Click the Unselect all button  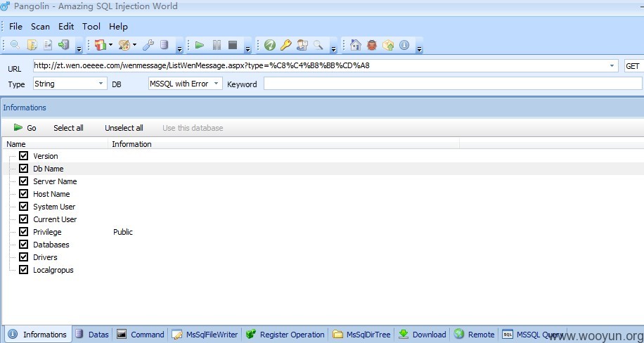(x=124, y=128)
